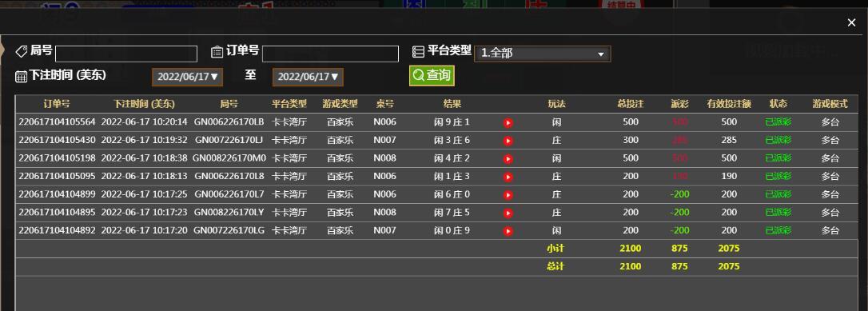The height and width of the screenshot is (311, 868).
Task: Click the calendar icon beside 下注时间
Action: (x=21, y=77)
